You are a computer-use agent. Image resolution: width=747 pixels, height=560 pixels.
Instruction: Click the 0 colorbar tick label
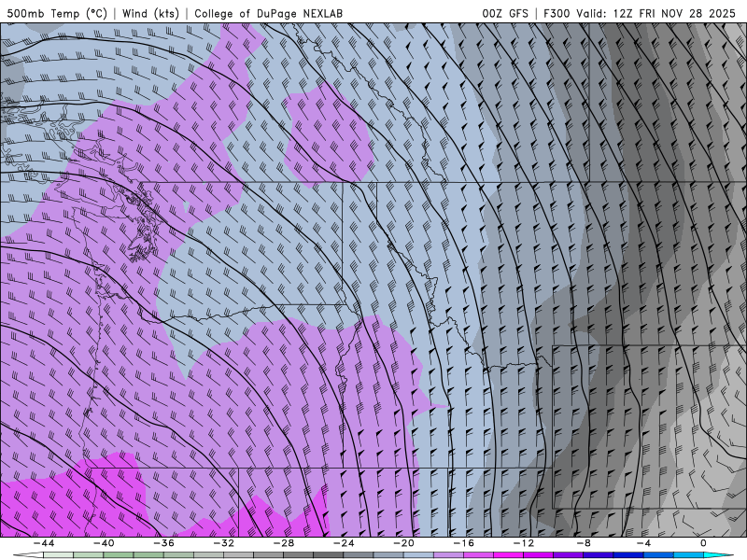(704, 543)
